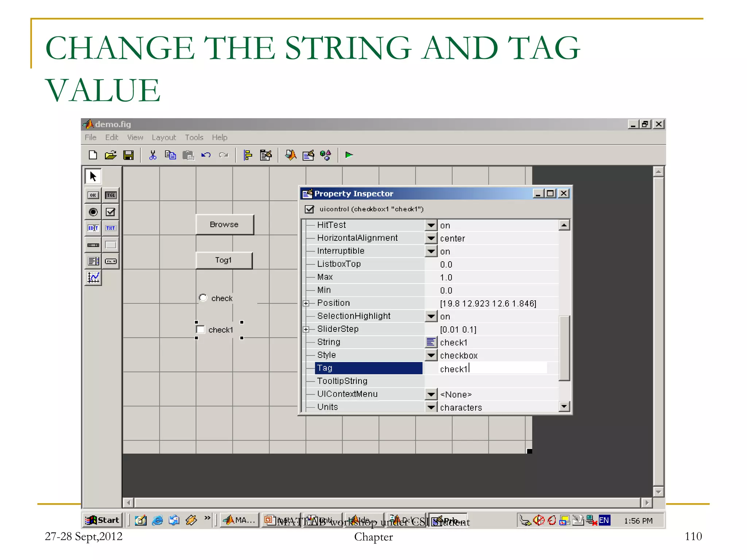Open the HorizontalAlignment dropdown arrow
Screen dimensions: 747x560
[431, 238]
